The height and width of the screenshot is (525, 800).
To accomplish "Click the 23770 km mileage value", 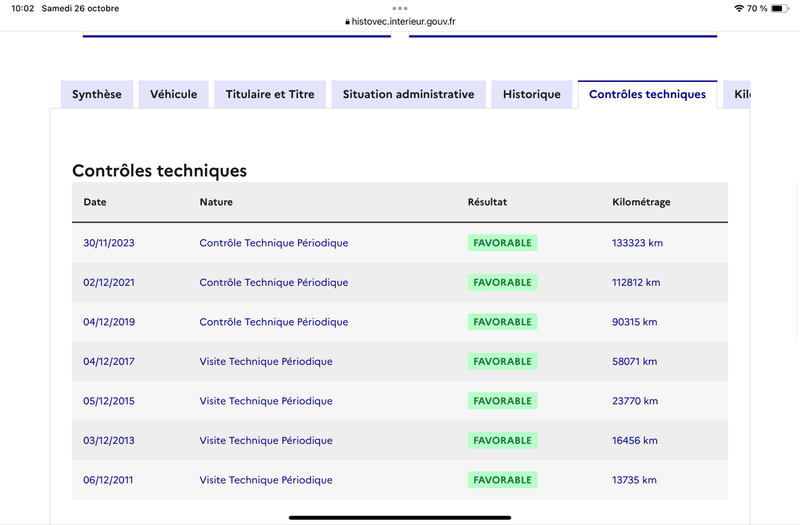I will point(635,401).
